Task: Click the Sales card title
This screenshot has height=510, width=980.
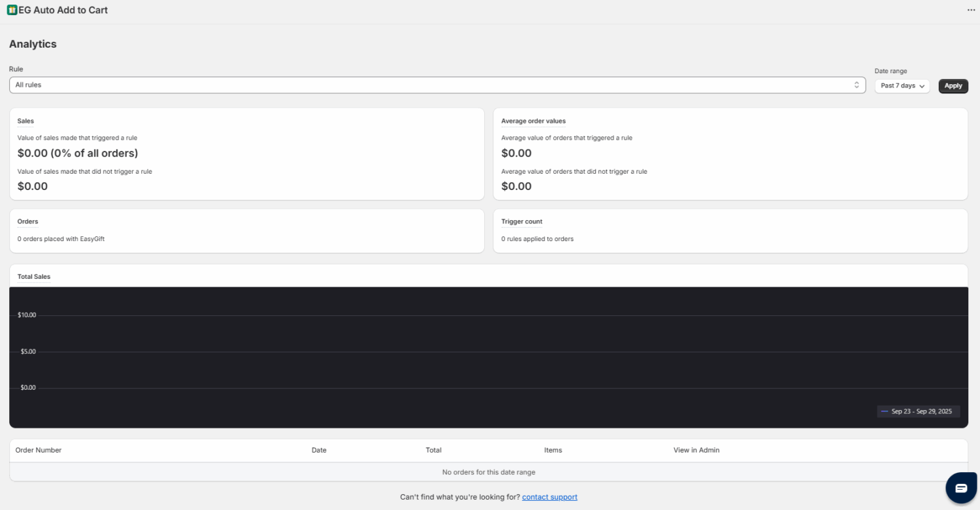Action: [25, 121]
